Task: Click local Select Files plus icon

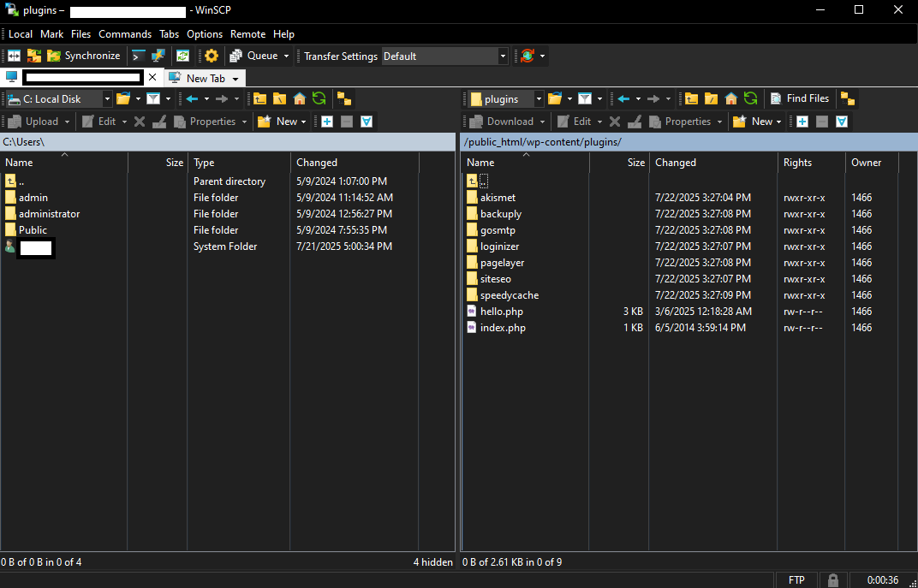Action: coord(327,122)
